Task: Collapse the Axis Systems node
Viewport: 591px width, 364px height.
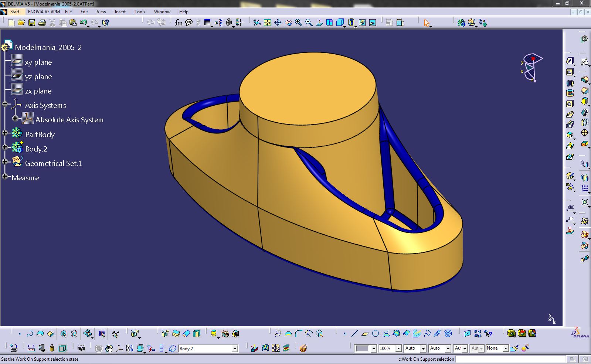Action: [5, 104]
